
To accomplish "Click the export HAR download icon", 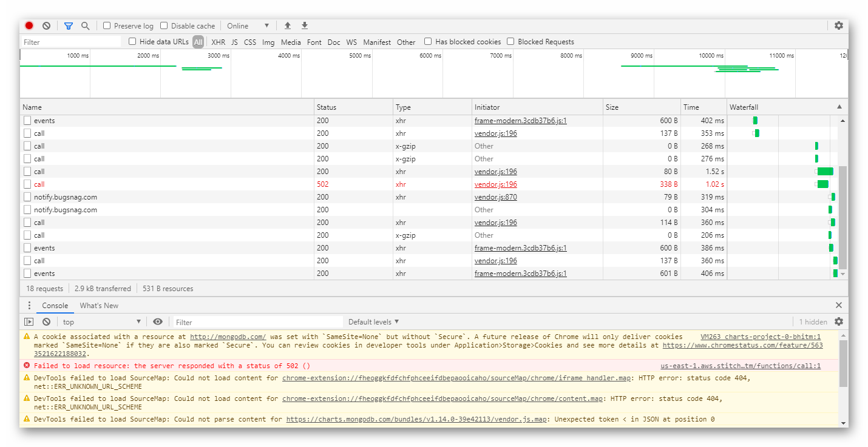I will 305,26.
